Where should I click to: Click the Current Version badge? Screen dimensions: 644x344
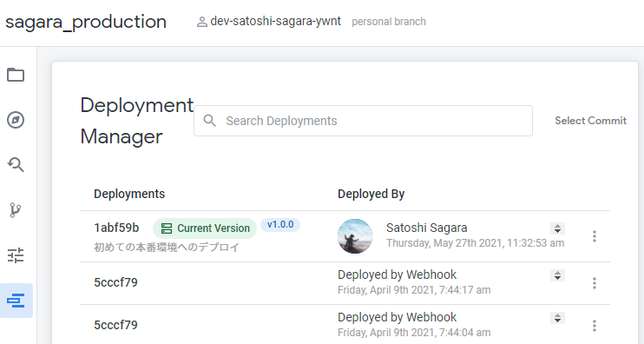tap(205, 228)
